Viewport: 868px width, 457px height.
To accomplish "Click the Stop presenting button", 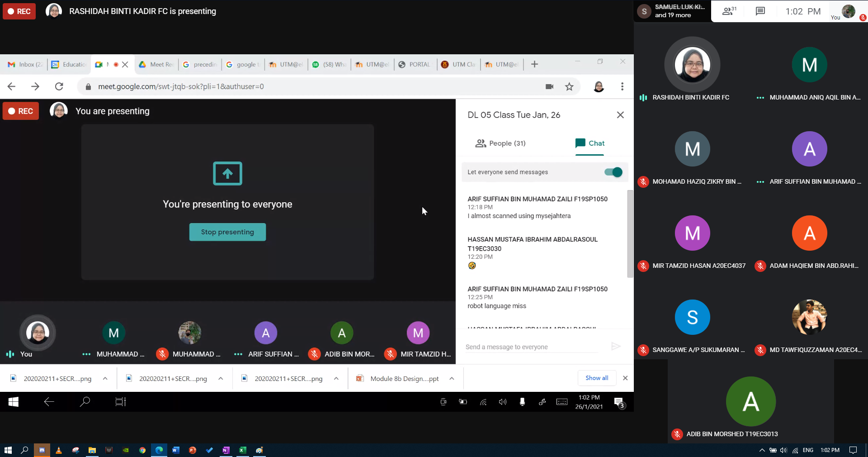I will (x=227, y=232).
